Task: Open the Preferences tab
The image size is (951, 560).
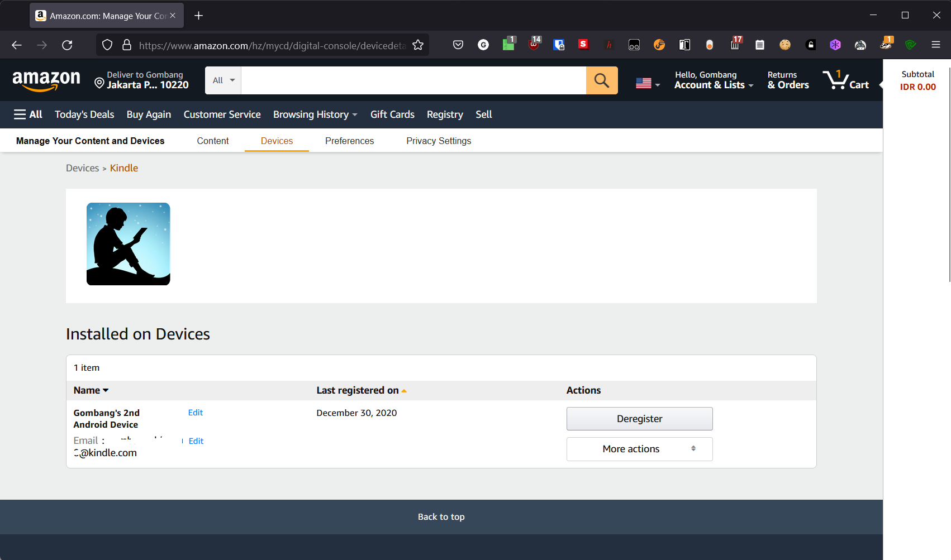Action: (x=349, y=141)
